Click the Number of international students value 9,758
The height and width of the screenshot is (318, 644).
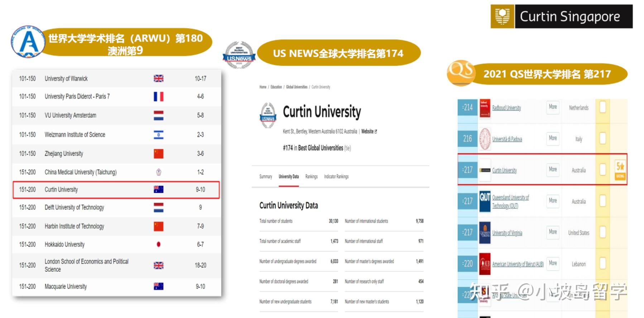point(420,221)
